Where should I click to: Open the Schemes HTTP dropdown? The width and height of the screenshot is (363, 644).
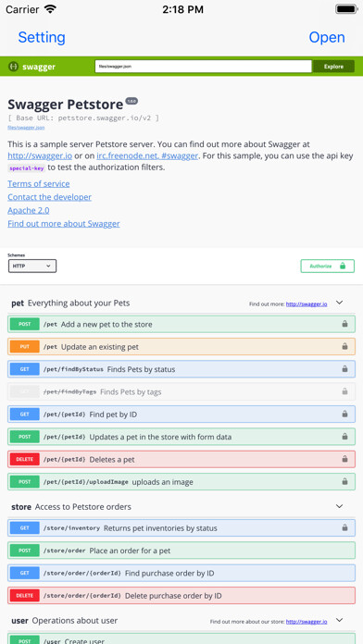32,266
